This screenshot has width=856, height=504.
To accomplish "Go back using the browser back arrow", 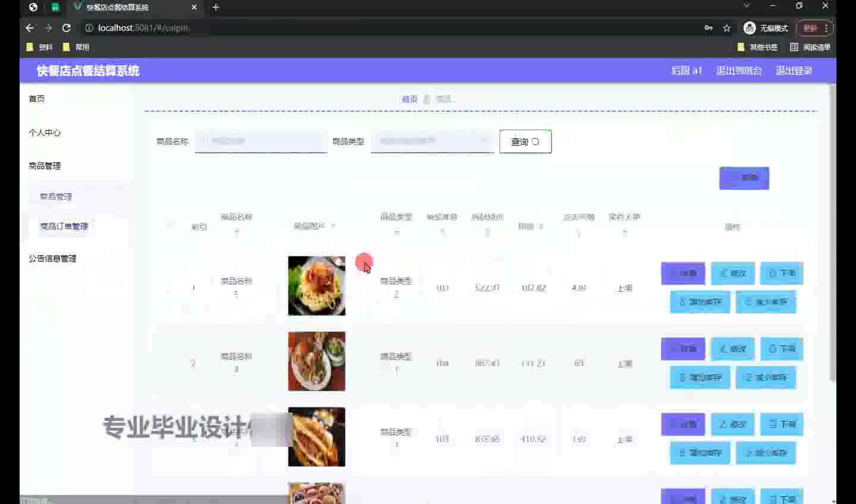I will coord(30,28).
